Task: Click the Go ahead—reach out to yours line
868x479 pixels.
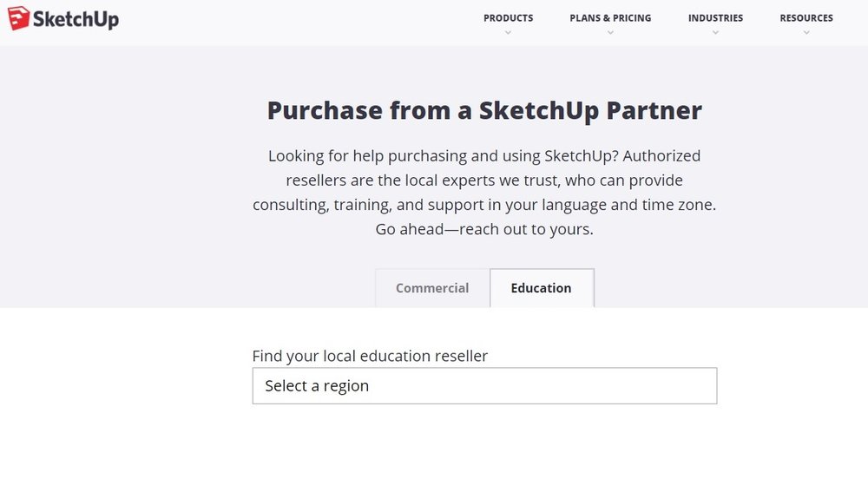Action: coord(484,230)
